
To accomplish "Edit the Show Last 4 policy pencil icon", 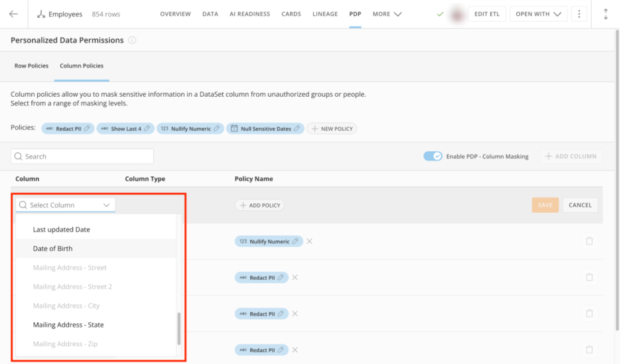I will pyautogui.click(x=147, y=129).
